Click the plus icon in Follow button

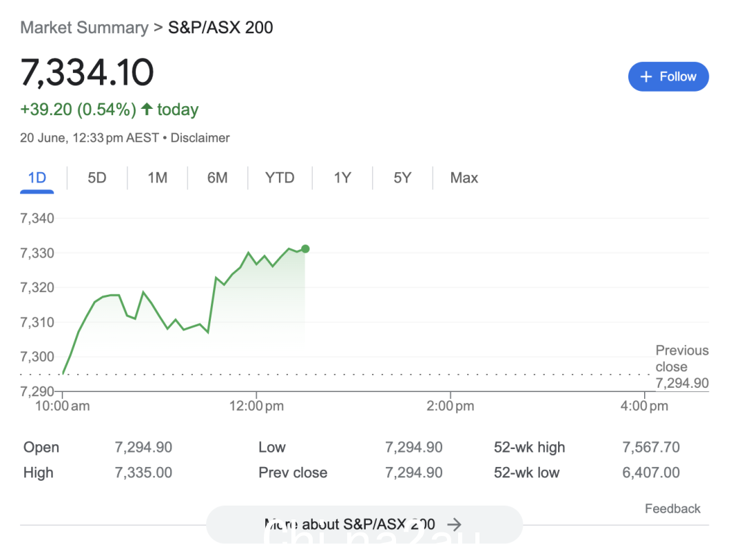(645, 76)
